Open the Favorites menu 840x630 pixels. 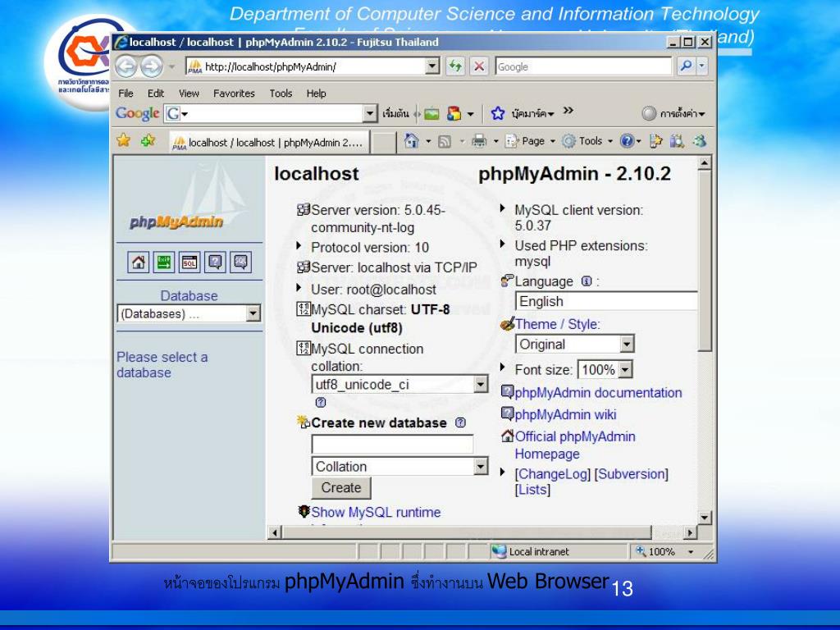(234, 94)
